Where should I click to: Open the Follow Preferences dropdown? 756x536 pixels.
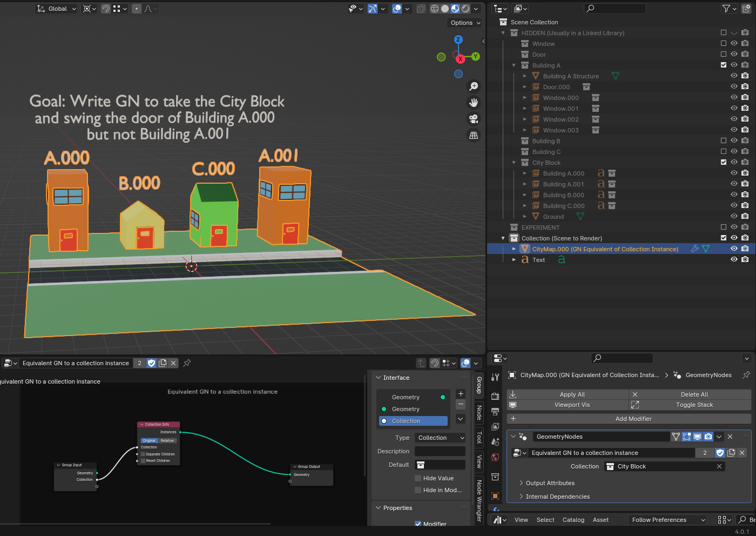pos(667,520)
